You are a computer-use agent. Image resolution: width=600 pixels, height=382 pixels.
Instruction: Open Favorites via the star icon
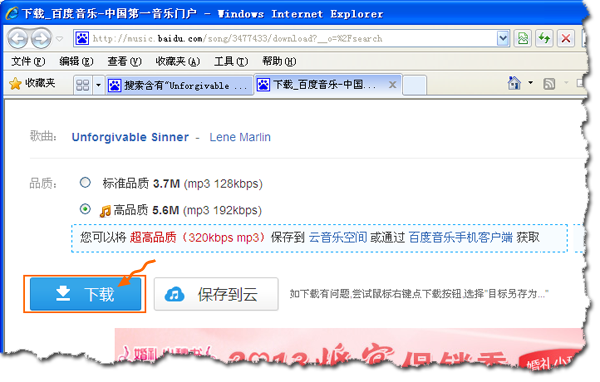[x=15, y=83]
